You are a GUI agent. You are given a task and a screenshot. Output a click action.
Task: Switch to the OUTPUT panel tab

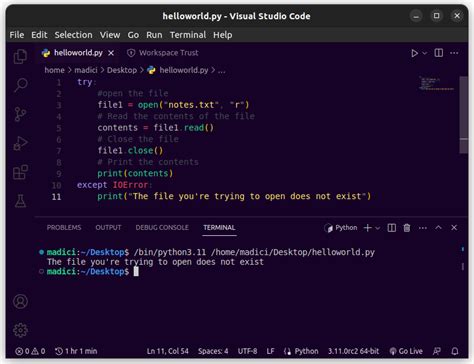(108, 228)
